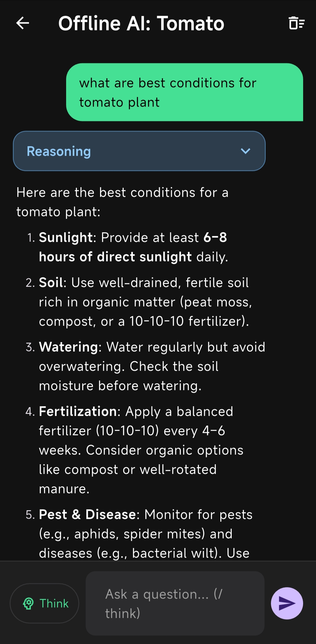
Task: Click the bold 'hours of direct sunlight' text
Action: click(115, 257)
